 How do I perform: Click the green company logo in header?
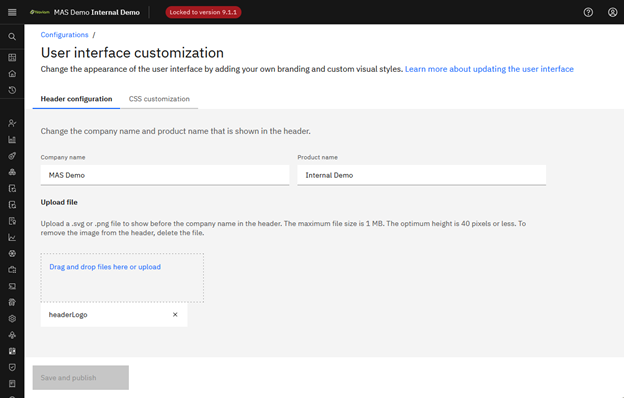[x=39, y=12]
